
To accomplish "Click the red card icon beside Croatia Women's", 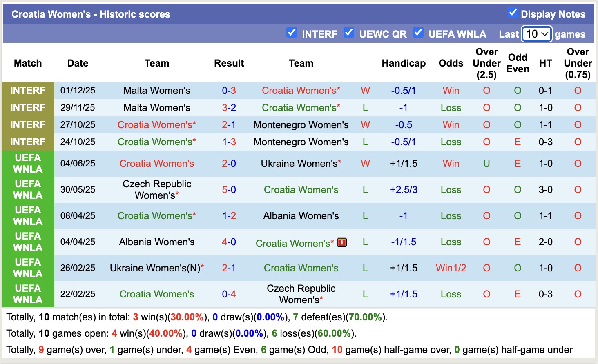I will (342, 242).
